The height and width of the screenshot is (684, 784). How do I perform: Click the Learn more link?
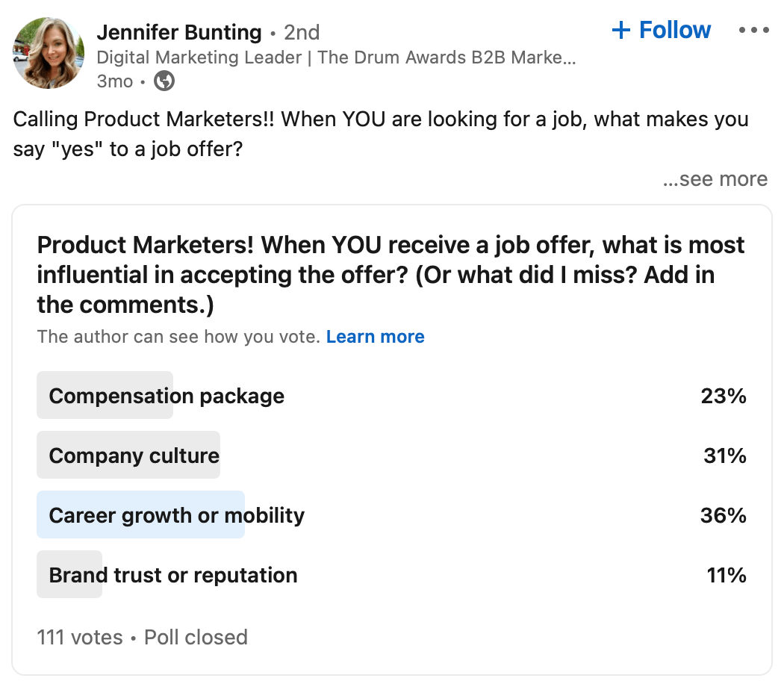(375, 337)
